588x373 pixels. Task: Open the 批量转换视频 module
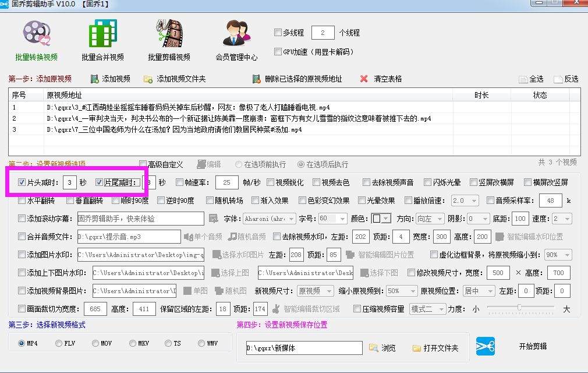[x=36, y=41]
